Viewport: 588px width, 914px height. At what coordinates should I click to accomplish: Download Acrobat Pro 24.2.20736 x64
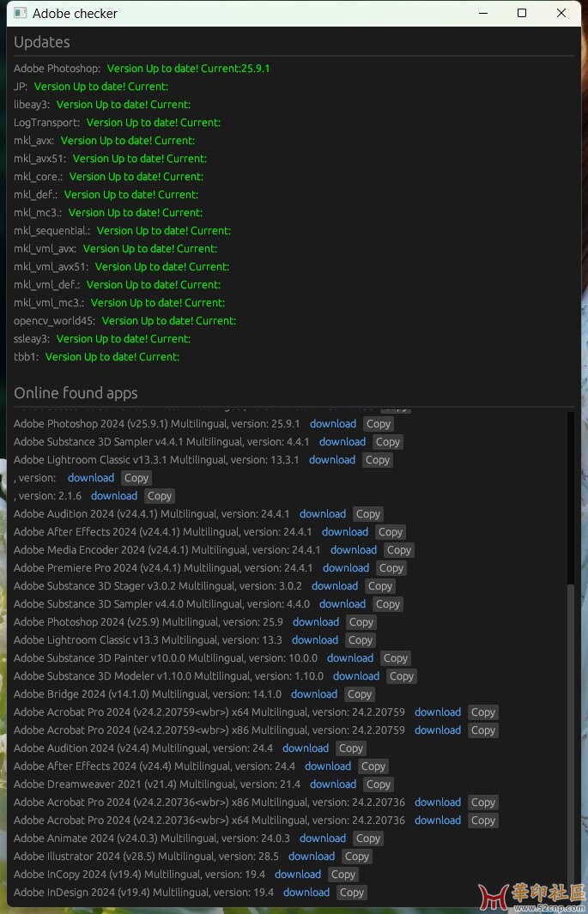438,821
